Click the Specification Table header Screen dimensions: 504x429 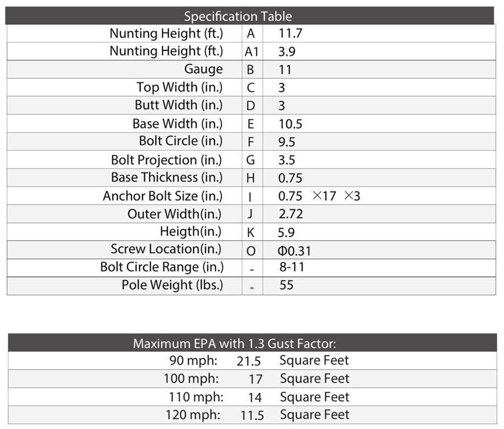(x=238, y=16)
